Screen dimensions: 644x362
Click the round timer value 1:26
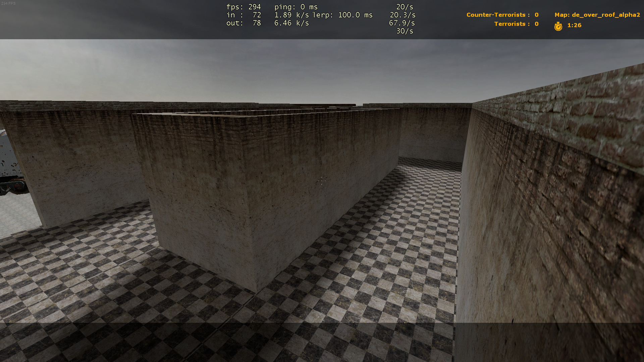pos(574,25)
